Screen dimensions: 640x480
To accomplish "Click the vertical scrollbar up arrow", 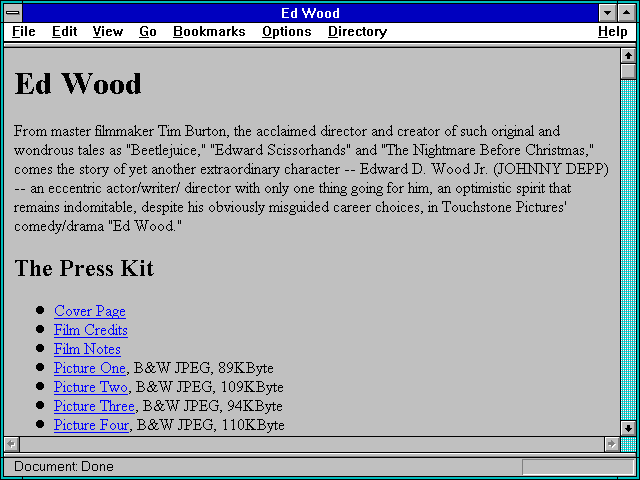I will 628,56.
